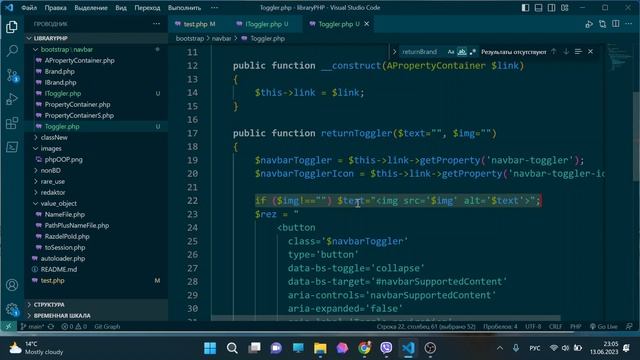Go to previous match in find widget

click(553, 51)
